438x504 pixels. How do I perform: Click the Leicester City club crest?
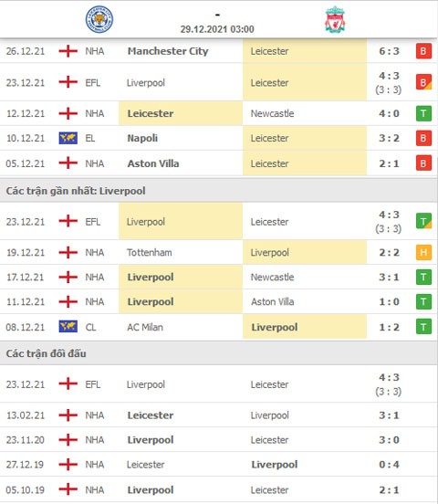(x=99, y=19)
